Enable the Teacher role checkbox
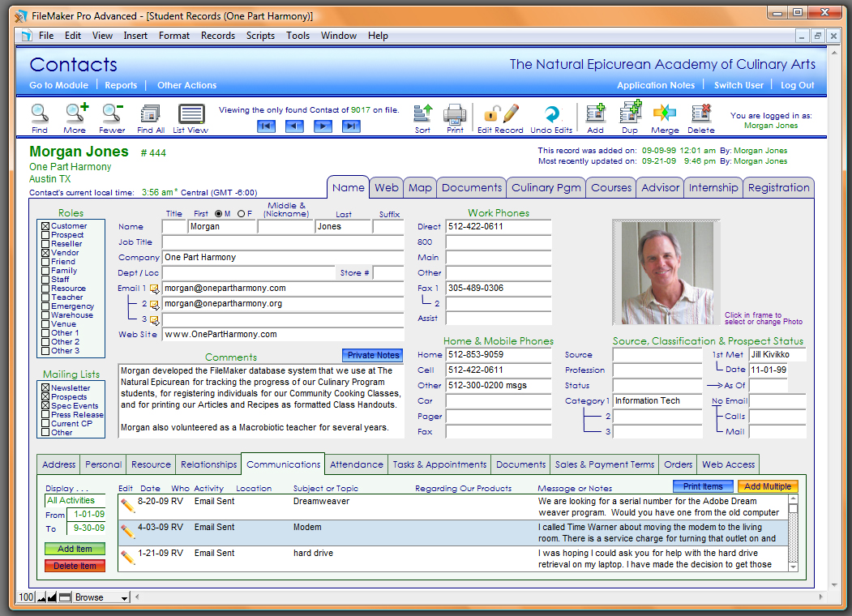The width and height of the screenshot is (852, 616). tap(45, 297)
